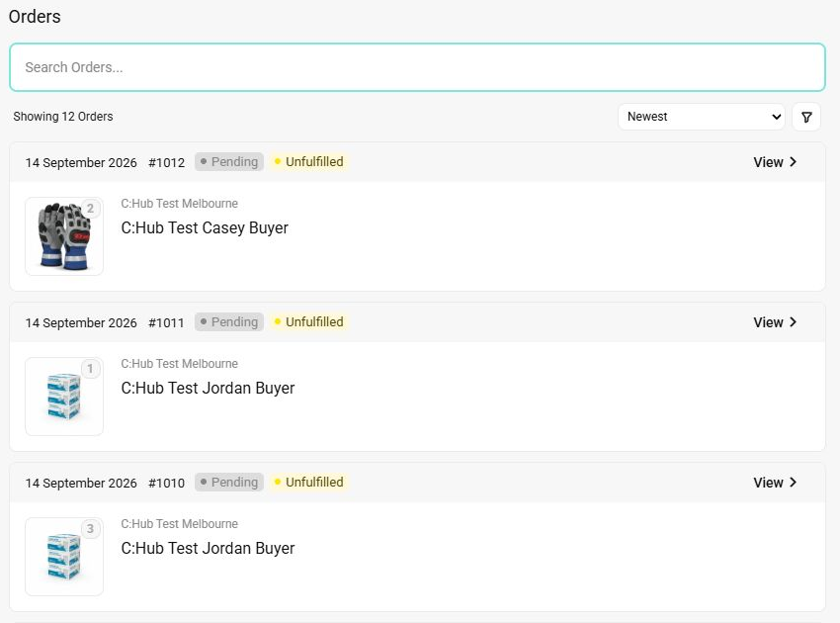Click the date on order #1011
This screenshot has height=623, width=840.
coord(81,322)
